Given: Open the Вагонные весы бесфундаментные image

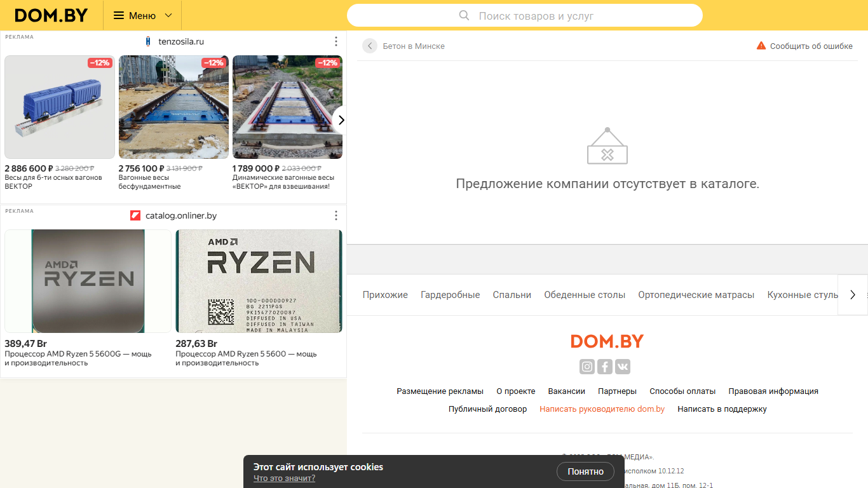Looking at the screenshot, I should point(173,107).
